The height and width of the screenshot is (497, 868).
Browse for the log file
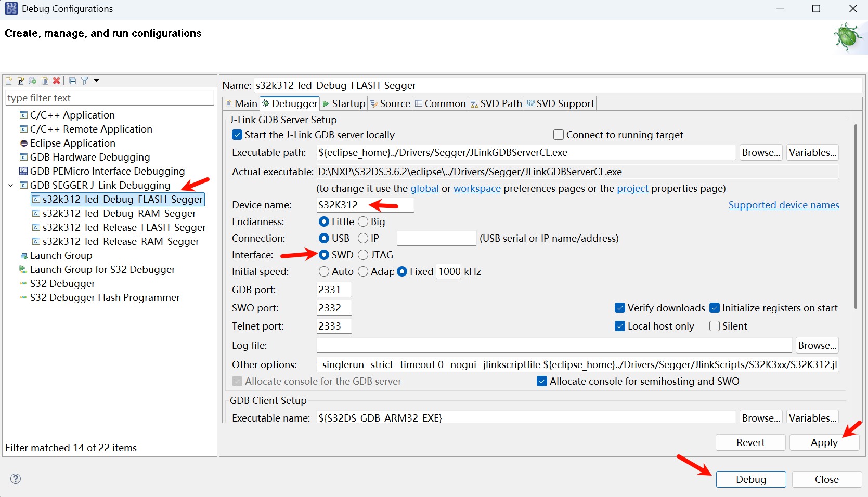[x=817, y=345]
